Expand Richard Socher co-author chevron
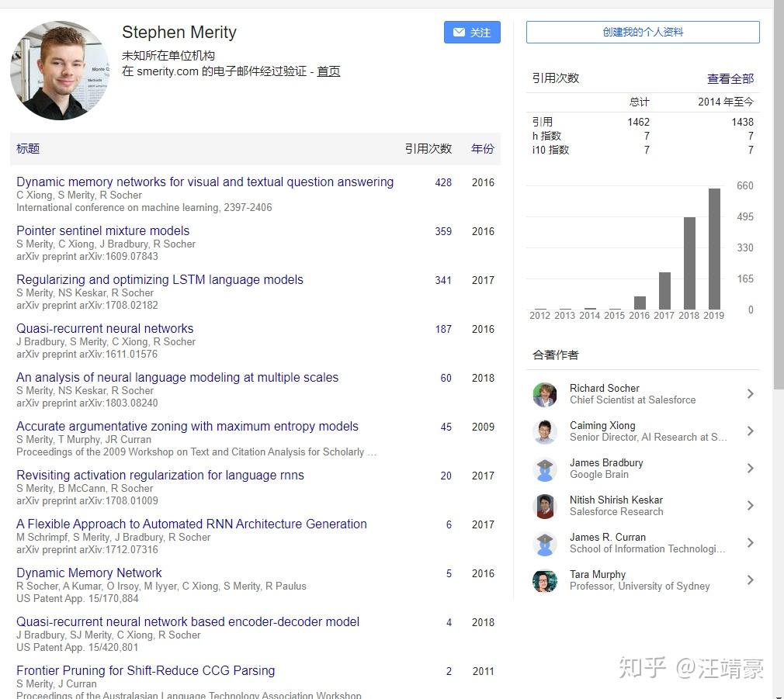Screen dimensions: 784x699 tap(750, 393)
